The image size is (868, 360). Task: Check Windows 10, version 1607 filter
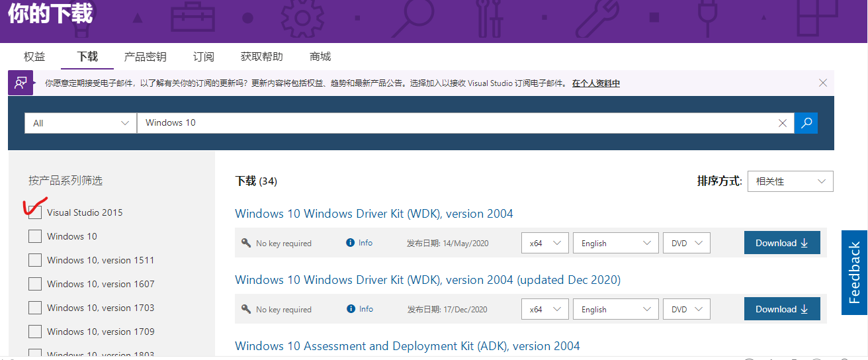35,284
